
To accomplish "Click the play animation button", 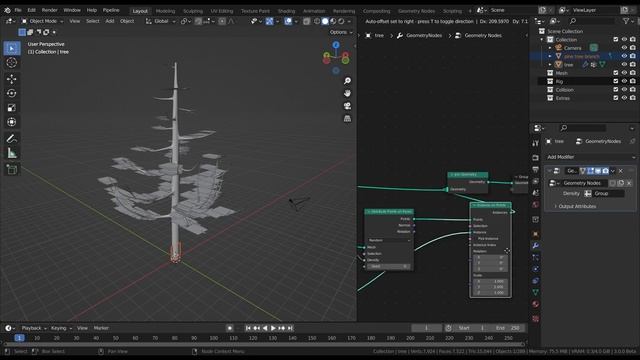I will pos(273,328).
